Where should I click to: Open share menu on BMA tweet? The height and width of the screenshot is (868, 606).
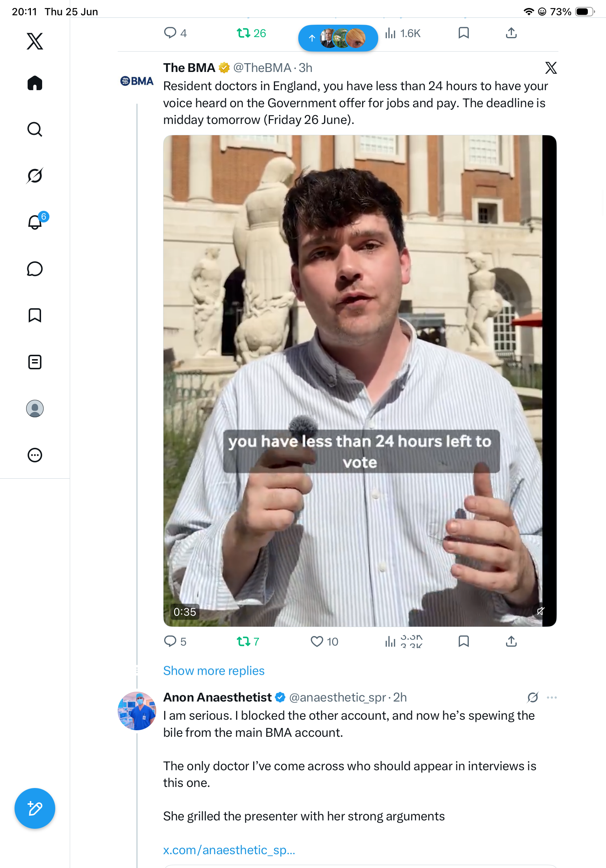tap(511, 641)
